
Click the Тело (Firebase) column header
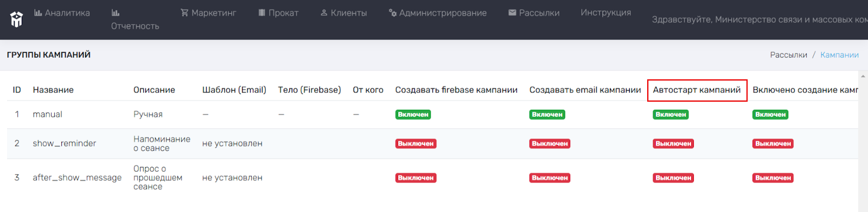pyautogui.click(x=309, y=90)
